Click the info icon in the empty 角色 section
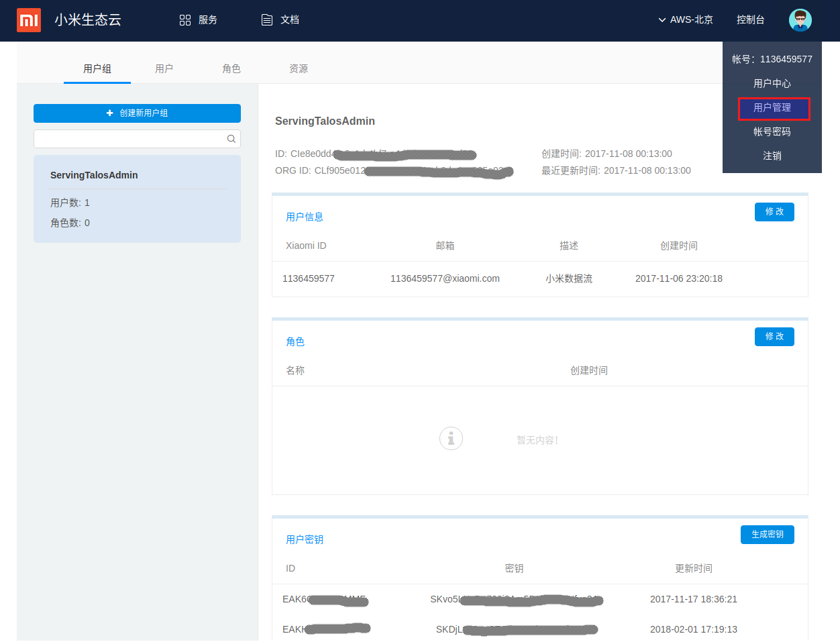Image resolution: width=840 pixels, height=642 pixels. [451, 438]
